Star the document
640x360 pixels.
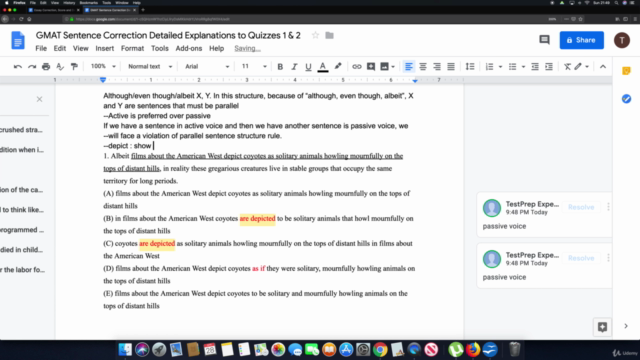(x=315, y=36)
